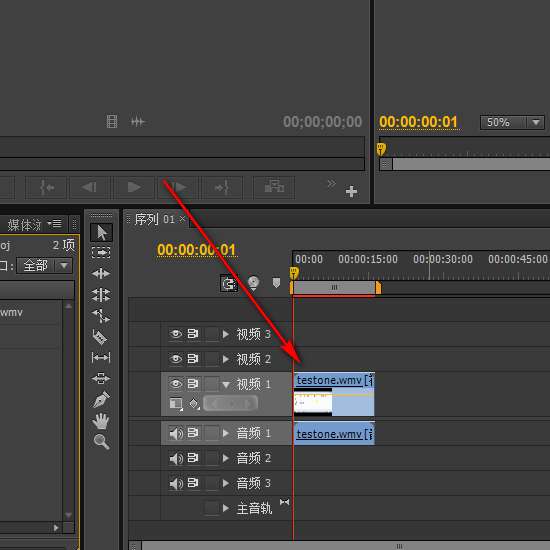
Task: Set display style for Video 1 track
Action: [x=176, y=404]
